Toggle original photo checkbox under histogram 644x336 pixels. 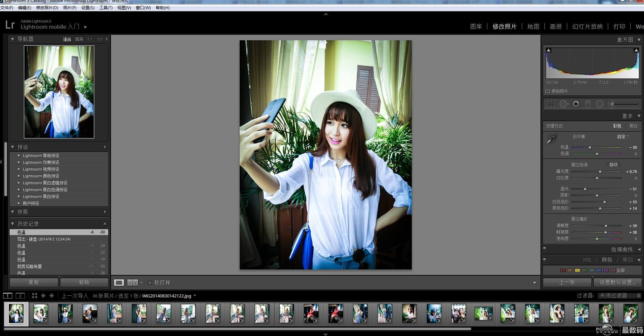pyautogui.click(x=548, y=91)
